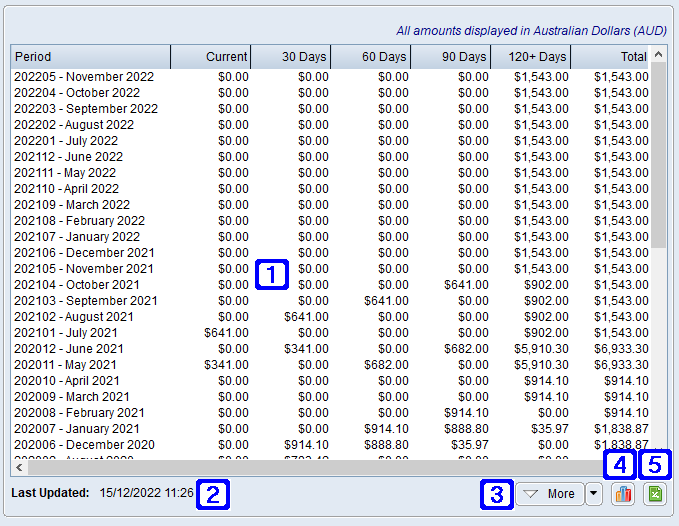Export the table to Excel spreadsheet
This screenshot has width=679, height=526.
655,494
